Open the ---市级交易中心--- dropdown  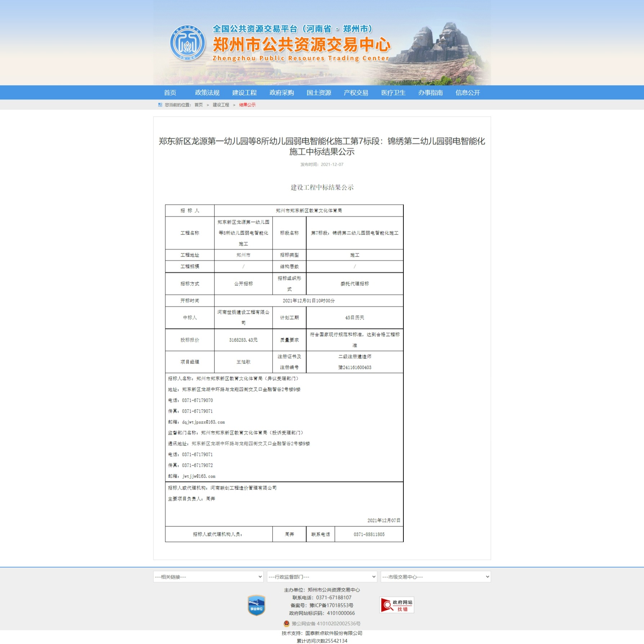435,577
